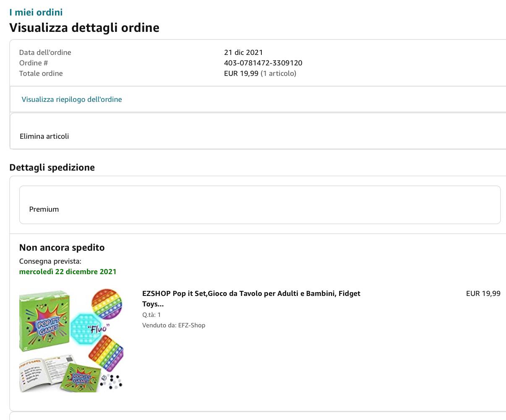This screenshot has height=420, width=506.
Task: Click the "Premium" shipping option box
Action: coord(260,205)
